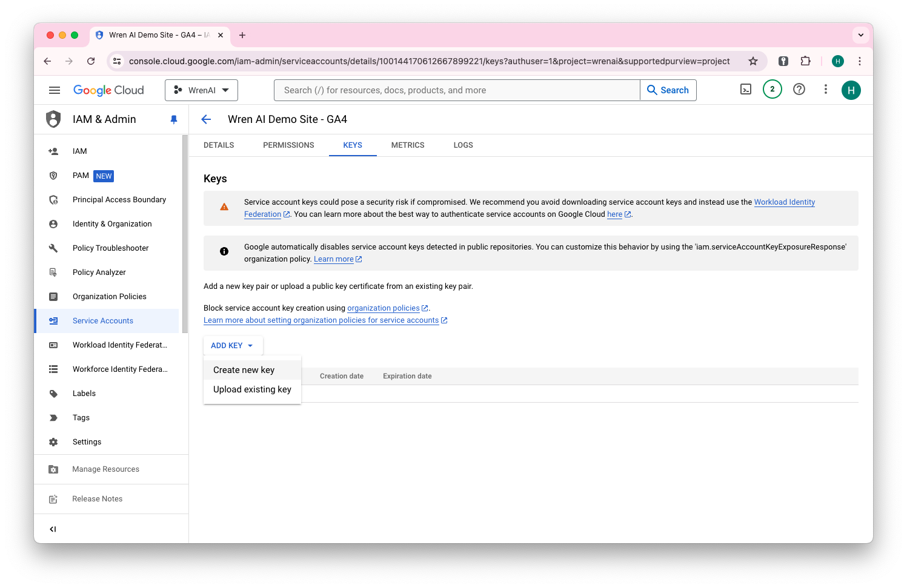907x588 pixels.
Task: Click the IAM & Admin shield icon
Action: pyautogui.click(x=53, y=119)
